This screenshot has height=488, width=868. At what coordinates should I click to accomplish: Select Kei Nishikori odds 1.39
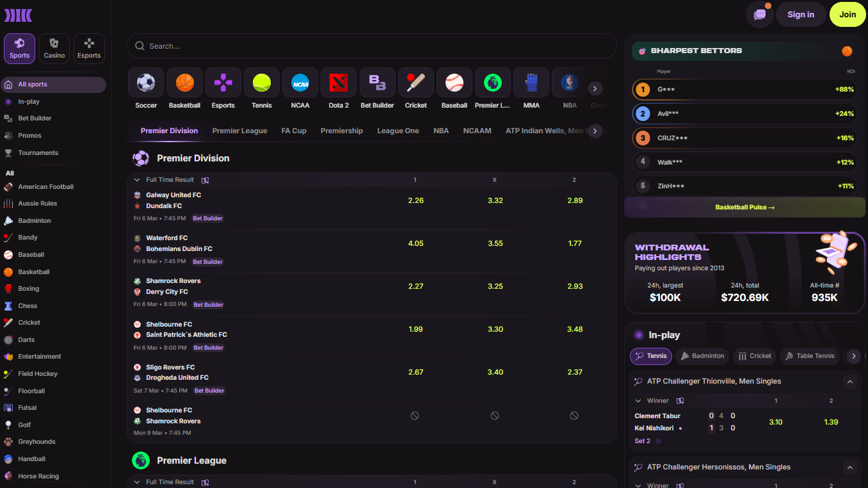tap(831, 422)
